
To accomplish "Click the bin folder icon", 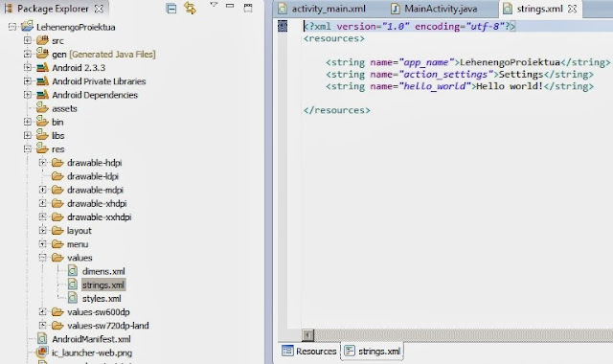I will (42, 122).
